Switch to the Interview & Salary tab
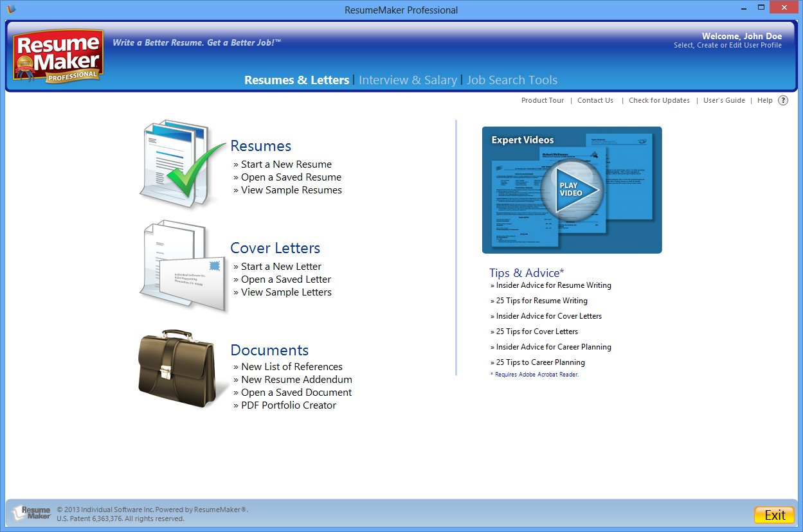This screenshot has height=532, width=803. [408, 80]
